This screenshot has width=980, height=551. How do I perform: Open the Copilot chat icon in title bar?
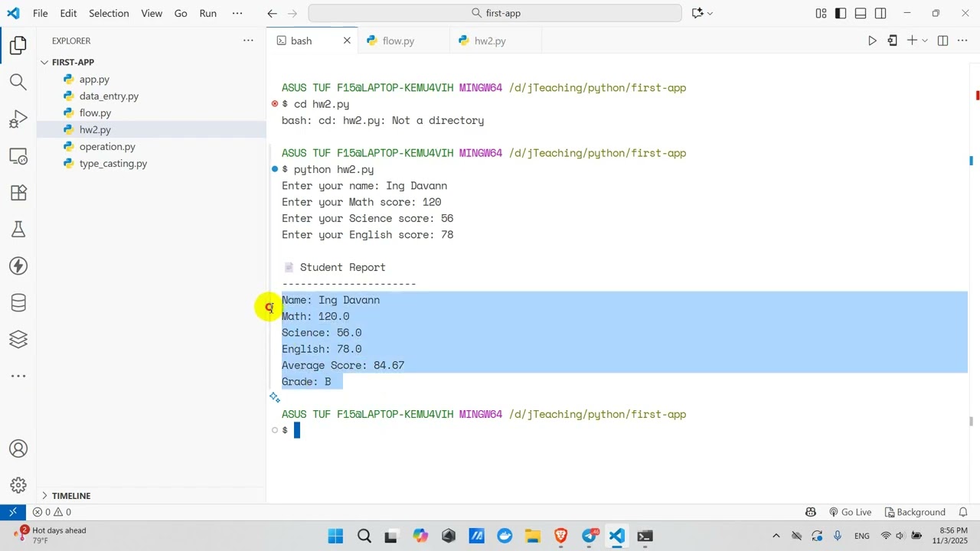[x=697, y=13]
